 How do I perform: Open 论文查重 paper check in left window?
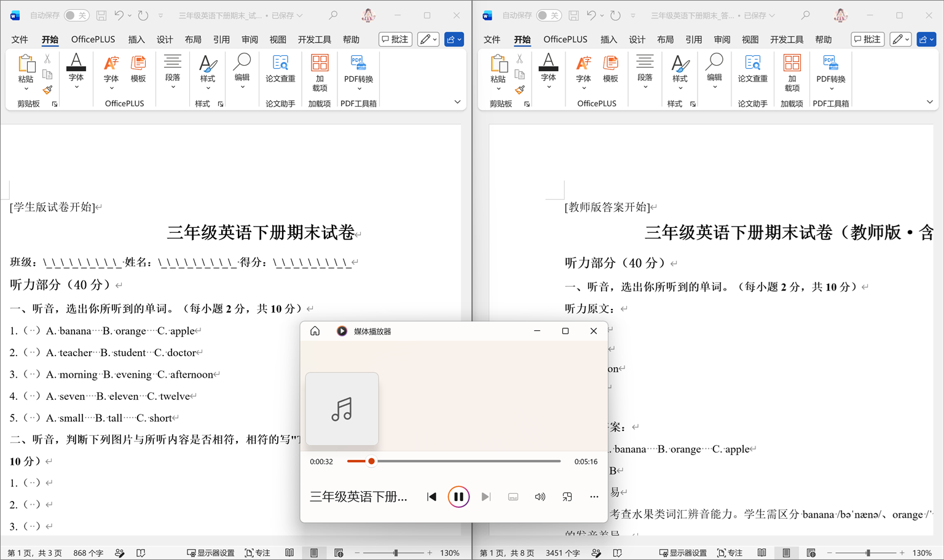[280, 69]
